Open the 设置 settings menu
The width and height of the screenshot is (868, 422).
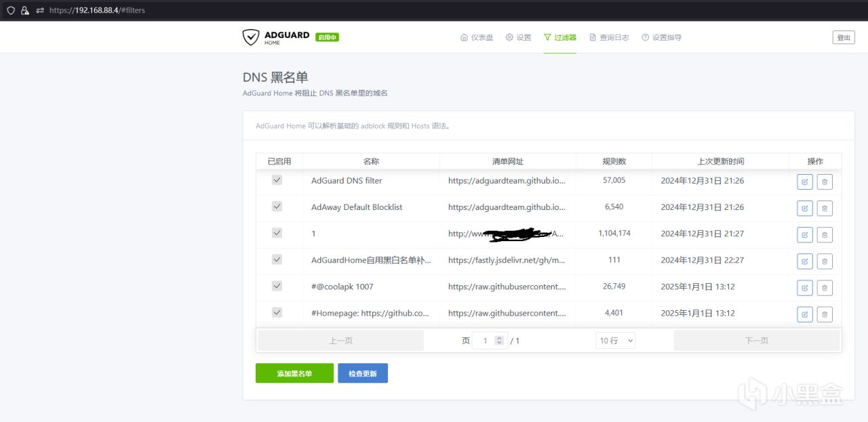(518, 37)
